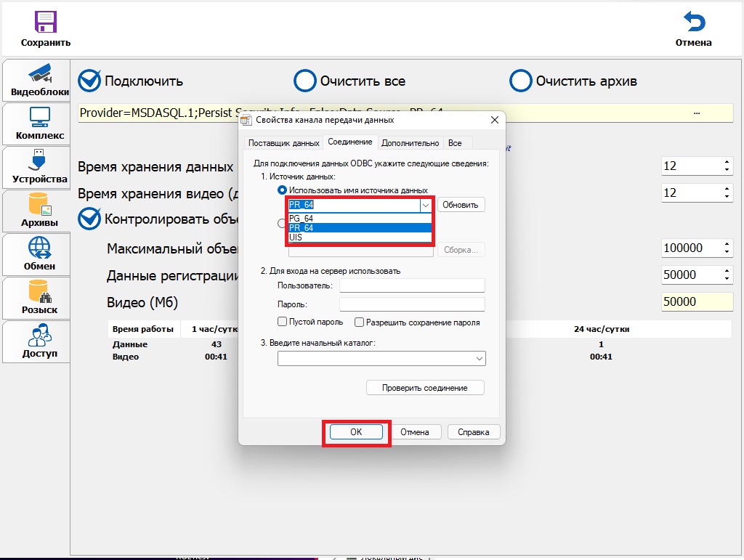
Task: Toggle the Подключить checkbox
Action: pyautogui.click(x=89, y=81)
